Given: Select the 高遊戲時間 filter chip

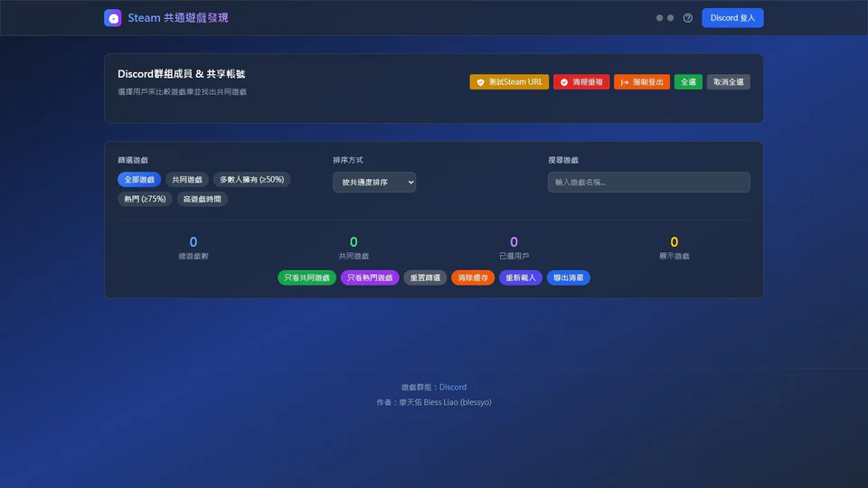Looking at the screenshot, I should 202,199.
